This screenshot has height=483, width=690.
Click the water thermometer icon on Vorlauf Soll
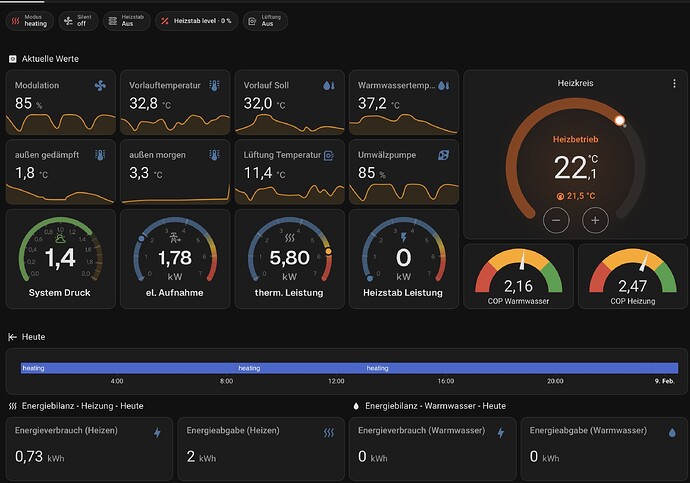(329, 85)
